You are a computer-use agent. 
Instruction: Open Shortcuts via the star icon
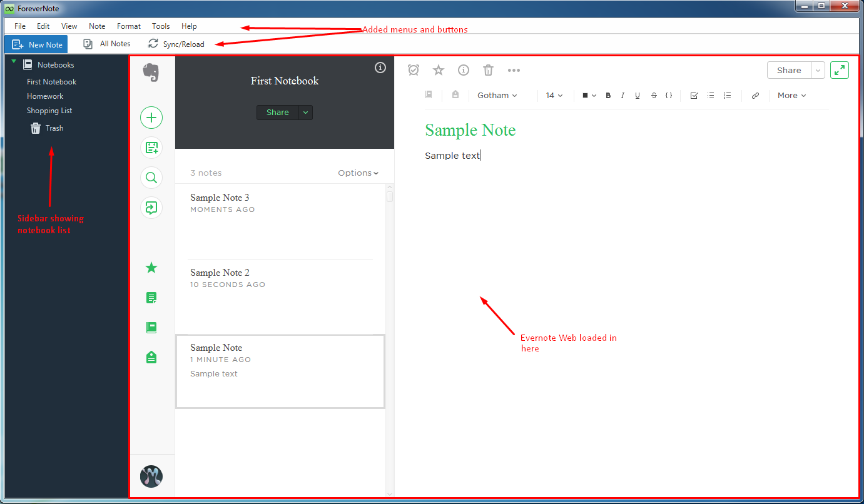151,268
